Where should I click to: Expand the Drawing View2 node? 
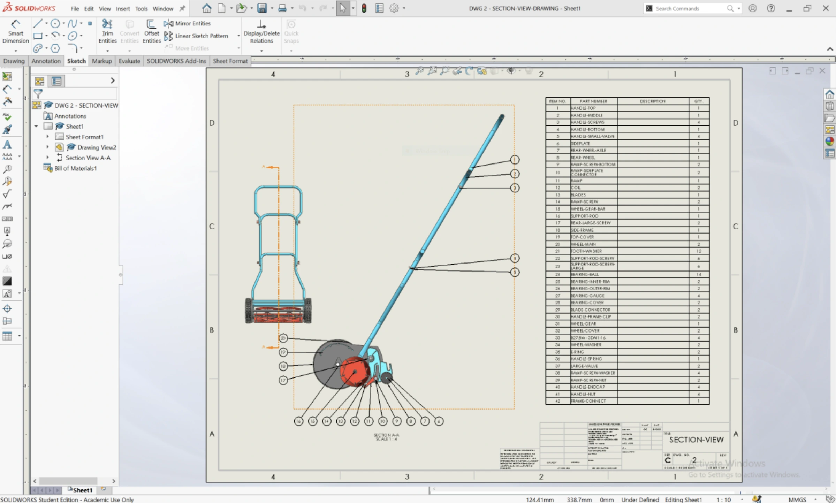[47, 147]
